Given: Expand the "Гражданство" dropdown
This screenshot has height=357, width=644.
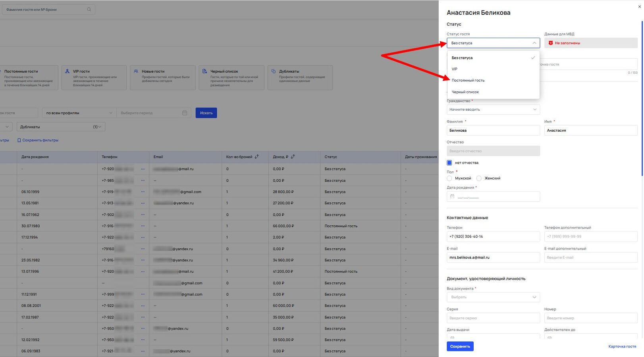Looking at the screenshot, I should (534, 109).
